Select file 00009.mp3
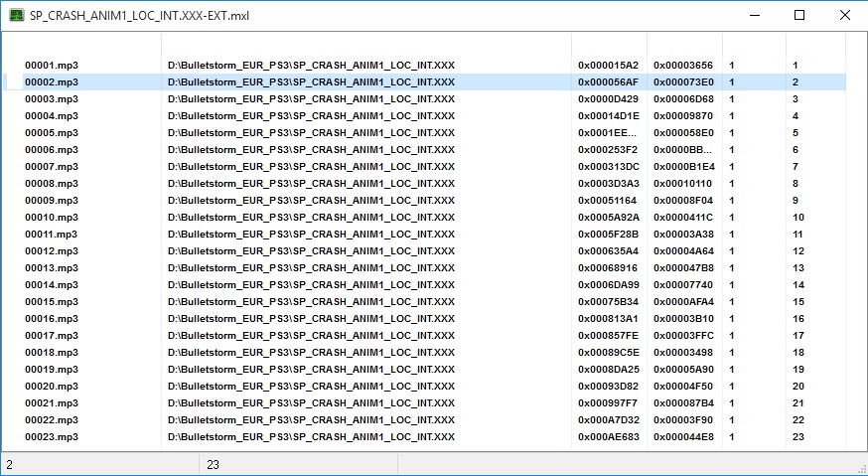Screen dimensions: 868x476 52,201
